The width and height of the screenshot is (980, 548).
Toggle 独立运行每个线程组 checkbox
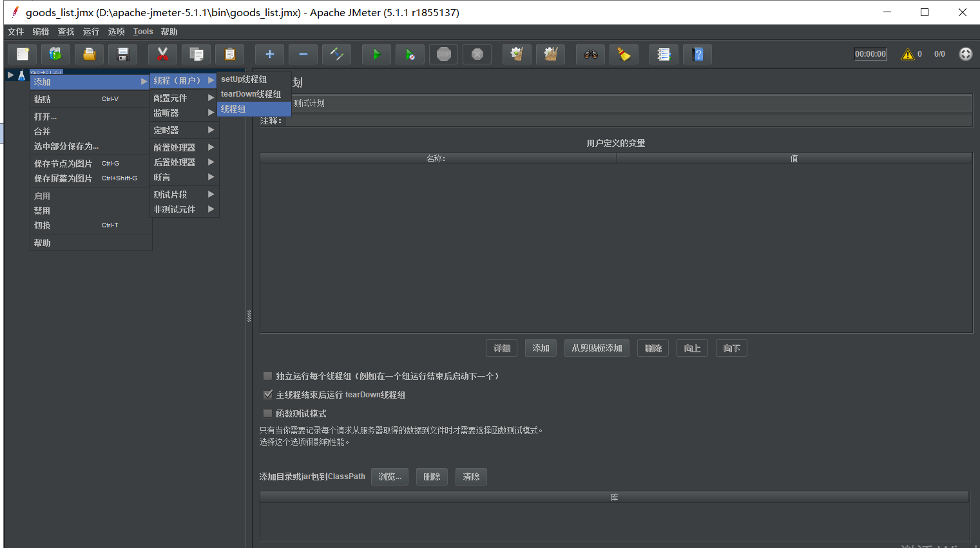click(x=267, y=376)
